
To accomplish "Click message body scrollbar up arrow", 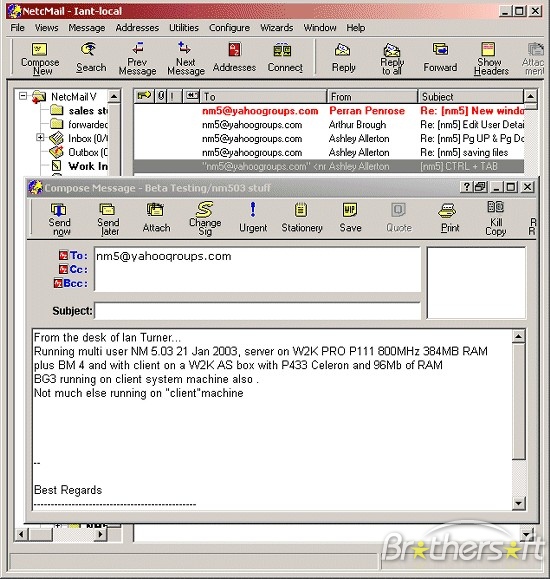I will pos(519,336).
